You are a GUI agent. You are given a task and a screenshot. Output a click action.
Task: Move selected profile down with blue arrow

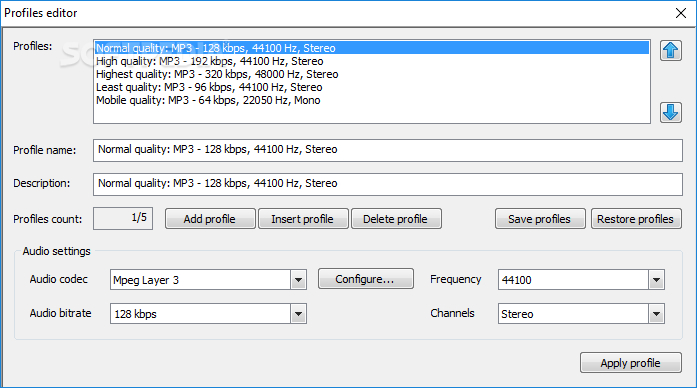pyautogui.click(x=670, y=112)
